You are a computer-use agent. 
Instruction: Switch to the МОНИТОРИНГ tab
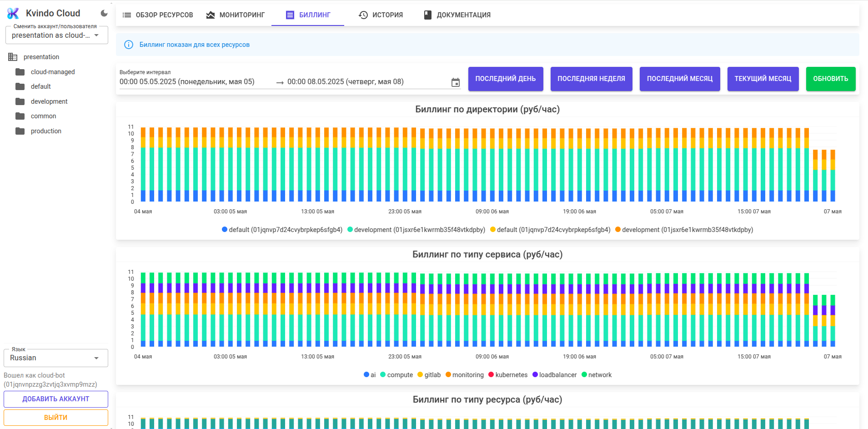click(235, 15)
